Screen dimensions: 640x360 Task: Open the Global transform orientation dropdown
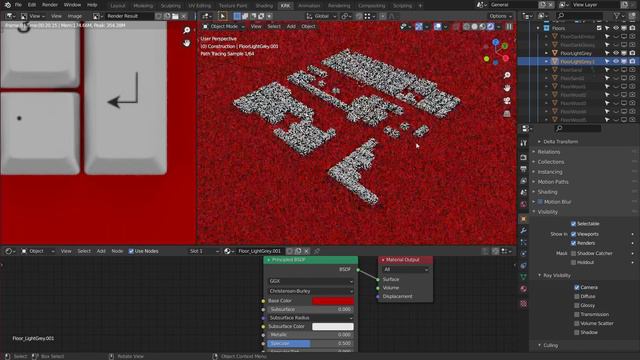321,16
